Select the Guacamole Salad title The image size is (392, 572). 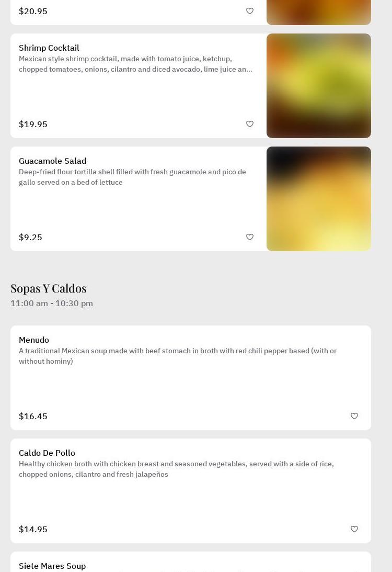coord(52,161)
